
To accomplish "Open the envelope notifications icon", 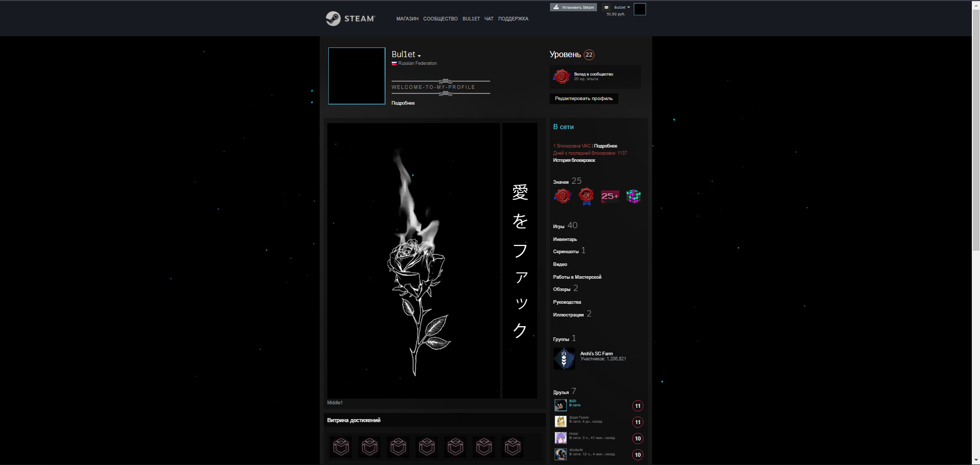I will [x=606, y=7].
